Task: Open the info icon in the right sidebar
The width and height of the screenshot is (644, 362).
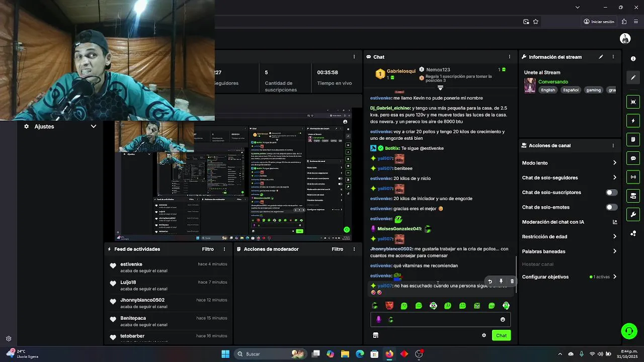Action: (x=633, y=59)
